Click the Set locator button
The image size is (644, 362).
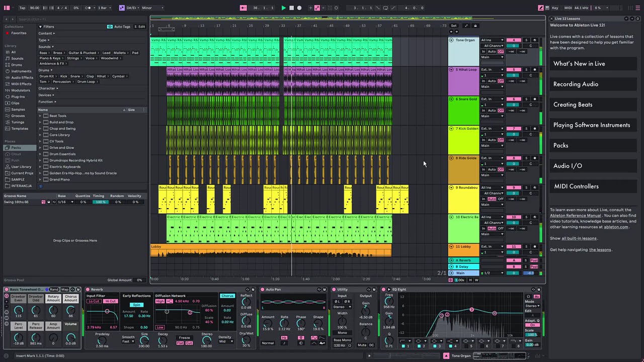[x=454, y=26]
